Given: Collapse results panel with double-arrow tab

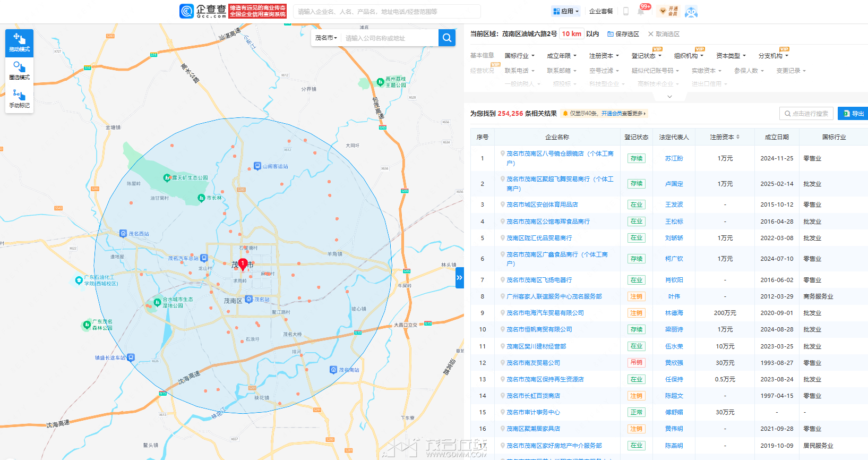Looking at the screenshot, I should pos(459,278).
